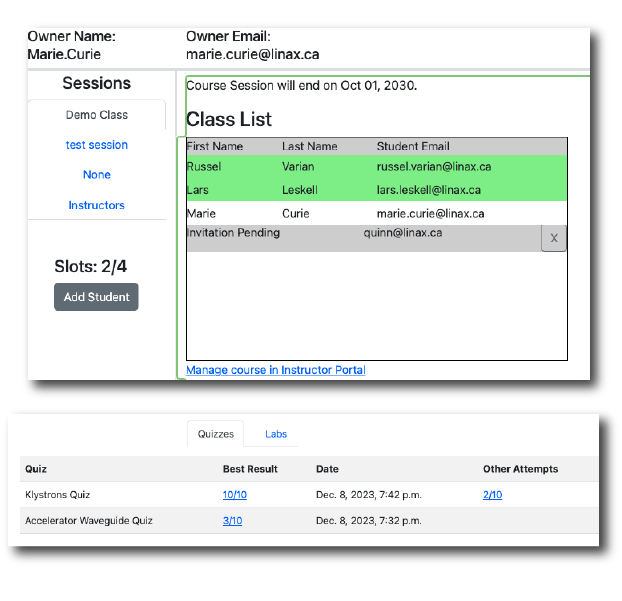Switch to the Quizzes tab
The height and width of the screenshot is (601, 622).
point(216,434)
